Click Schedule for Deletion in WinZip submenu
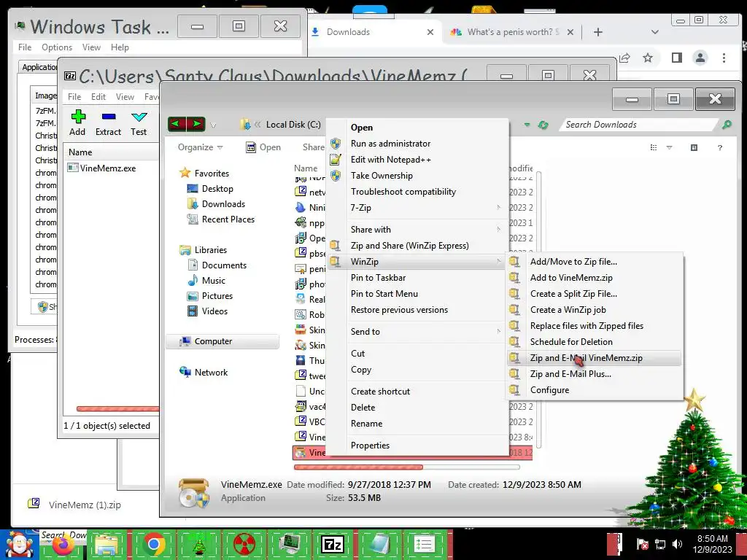 [571, 341]
